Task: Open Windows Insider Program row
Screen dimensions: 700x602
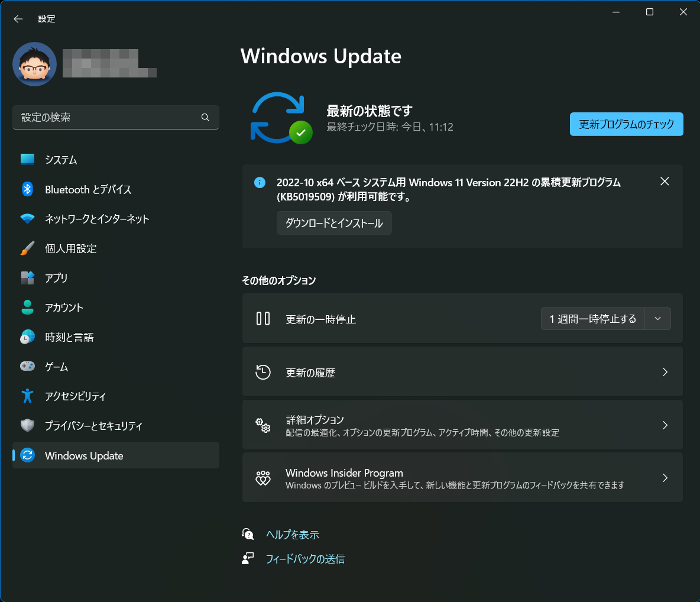Action: click(462, 477)
